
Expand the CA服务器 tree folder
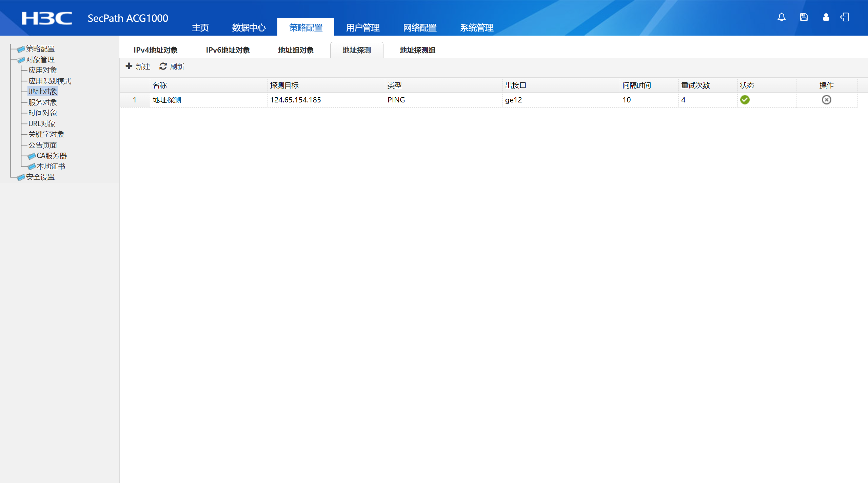coord(32,156)
